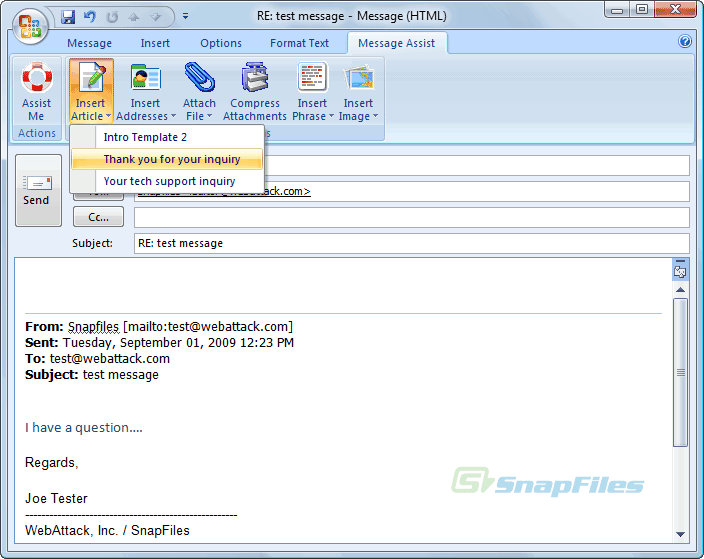Click the vertical scrollbar thumb in message body
Screen dimensions: 704x559
[680, 372]
